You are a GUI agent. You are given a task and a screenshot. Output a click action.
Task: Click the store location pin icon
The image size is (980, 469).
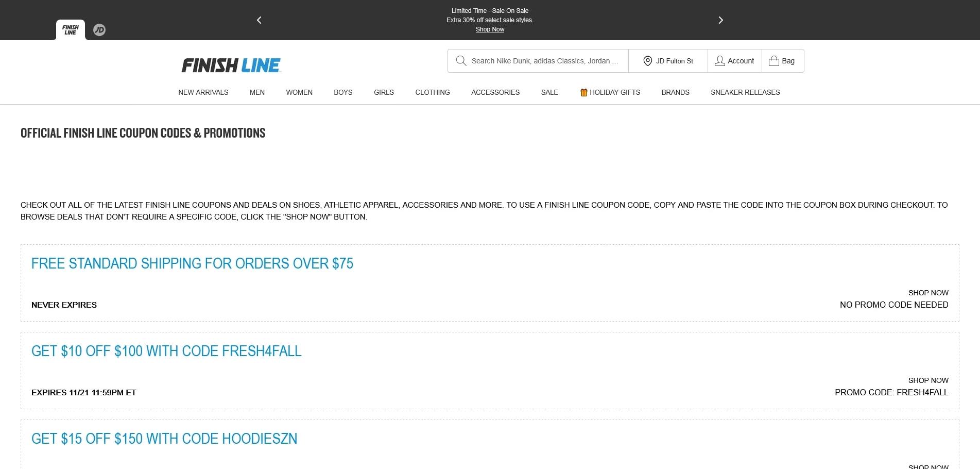647,61
